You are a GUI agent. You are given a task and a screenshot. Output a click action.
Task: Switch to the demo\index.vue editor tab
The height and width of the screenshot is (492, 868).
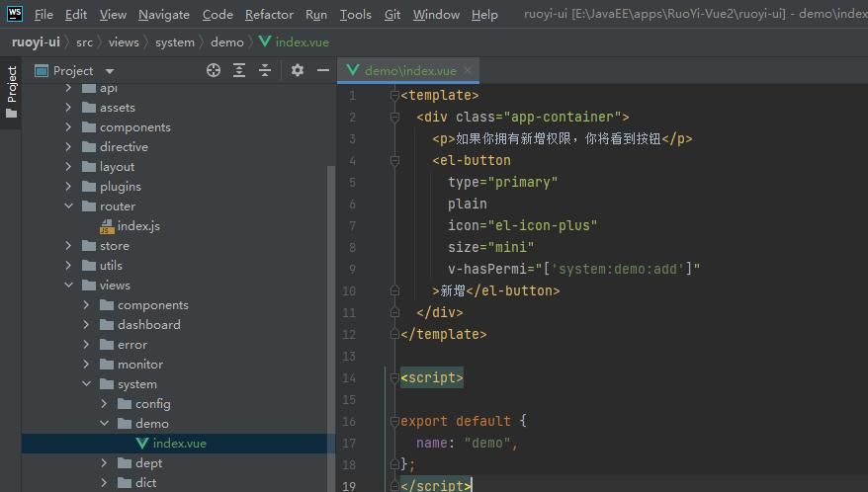(409, 70)
